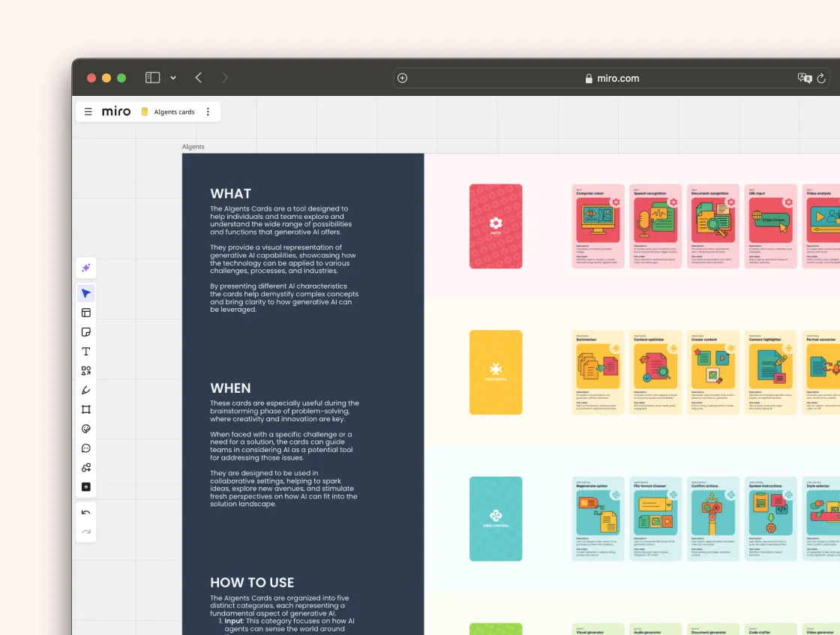840x635 pixels.
Task: Open the cursor-shapes tool below Comment
Action: [x=85, y=467]
